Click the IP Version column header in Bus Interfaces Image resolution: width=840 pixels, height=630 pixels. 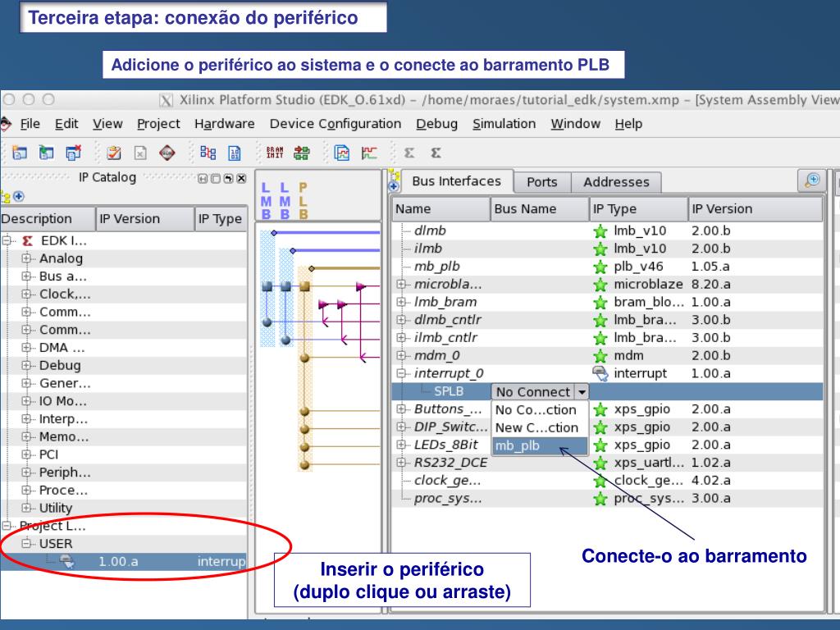[755, 209]
